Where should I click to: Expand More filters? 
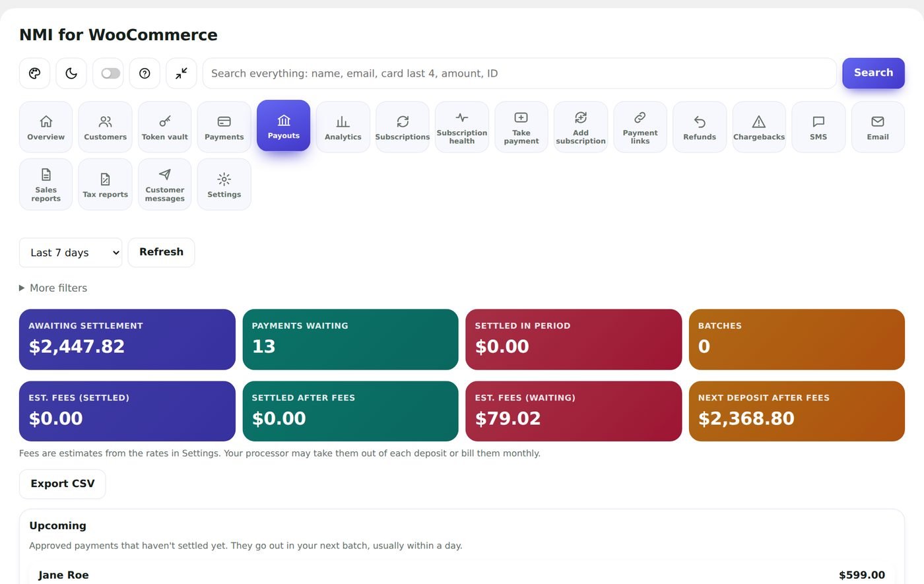[x=53, y=288]
